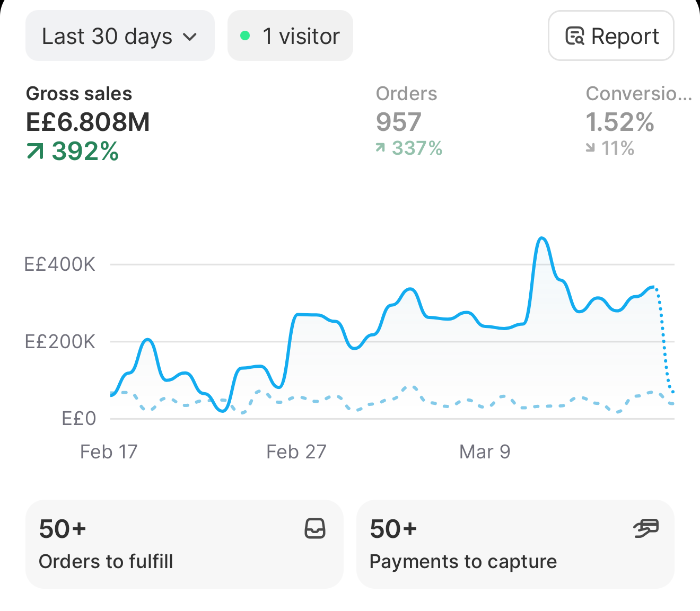This screenshot has width=700, height=611.
Task: Click the small up arrow beside 337%
Action: point(380,148)
